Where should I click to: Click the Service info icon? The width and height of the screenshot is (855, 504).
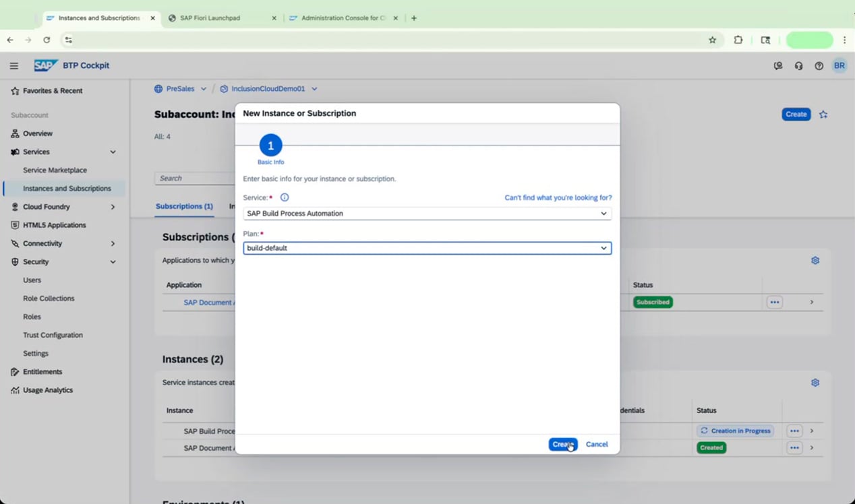point(285,197)
